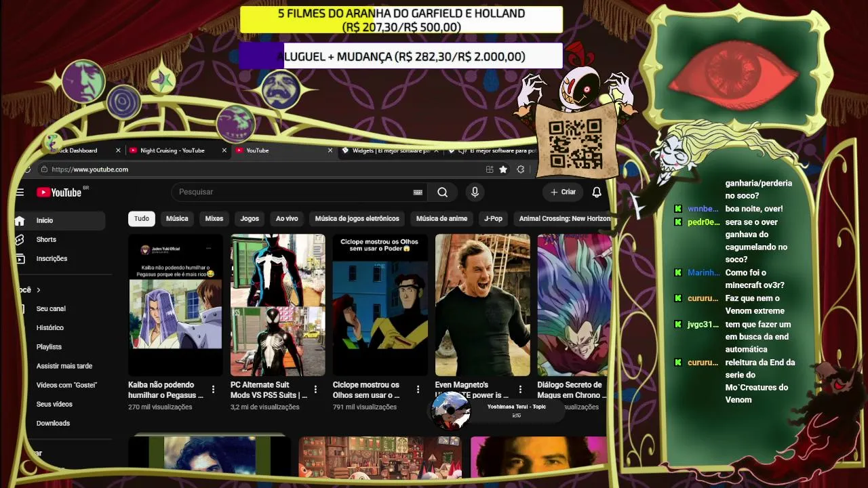The image size is (868, 488).
Task: Start voice search with the microphone
Action: tap(475, 192)
